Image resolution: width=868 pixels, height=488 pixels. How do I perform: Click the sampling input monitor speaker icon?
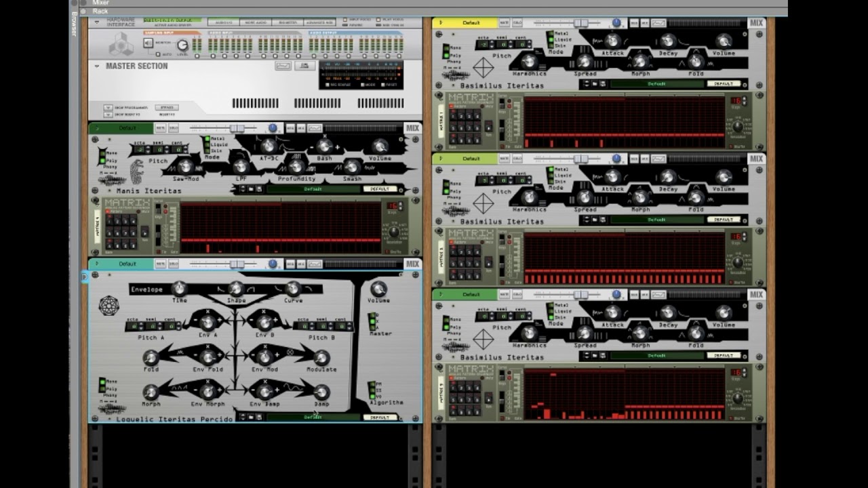tap(148, 43)
